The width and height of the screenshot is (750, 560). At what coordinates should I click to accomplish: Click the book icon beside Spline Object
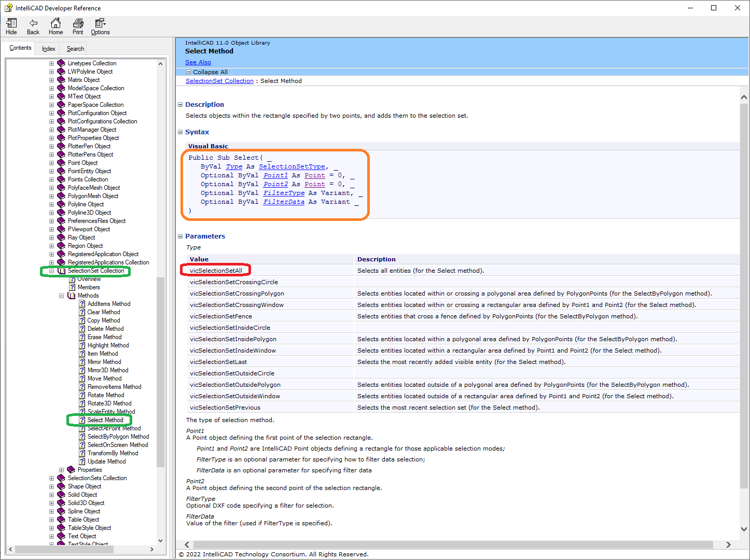pyautogui.click(x=61, y=511)
